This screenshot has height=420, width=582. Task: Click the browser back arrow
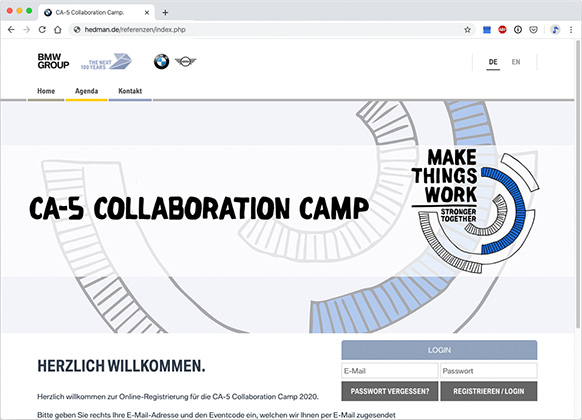pyautogui.click(x=11, y=30)
